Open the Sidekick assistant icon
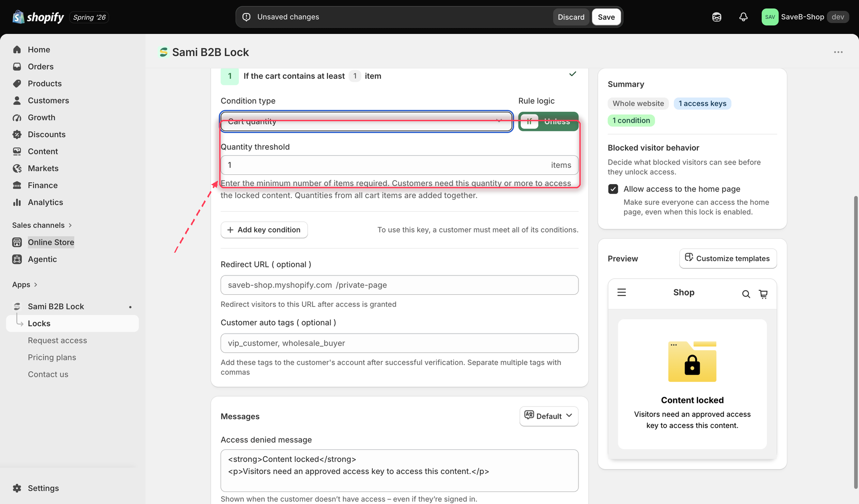 [717, 17]
